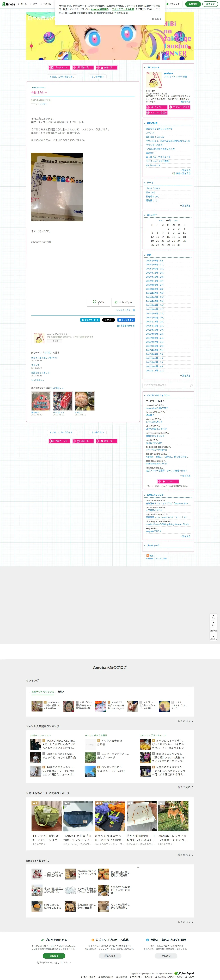Expand the お弁当づくりジャンル ranking with もっと見る
Screen dimensions: 220x980
click(185, 721)
